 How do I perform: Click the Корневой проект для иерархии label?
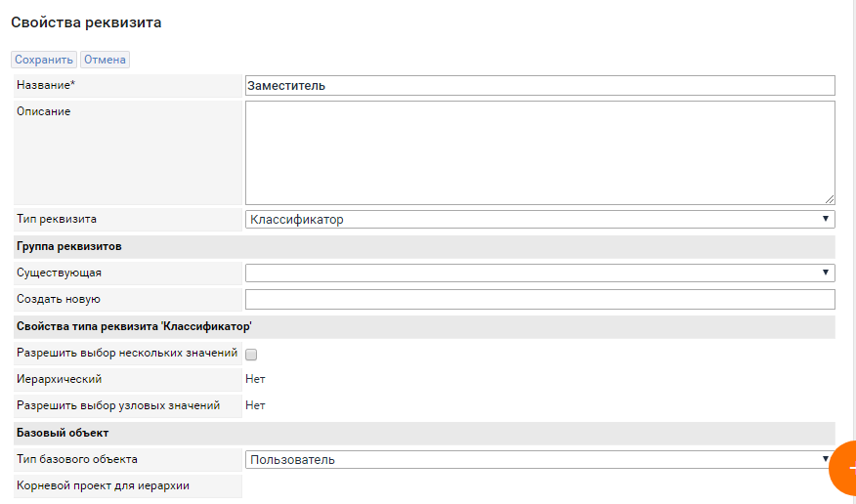[103, 485]
